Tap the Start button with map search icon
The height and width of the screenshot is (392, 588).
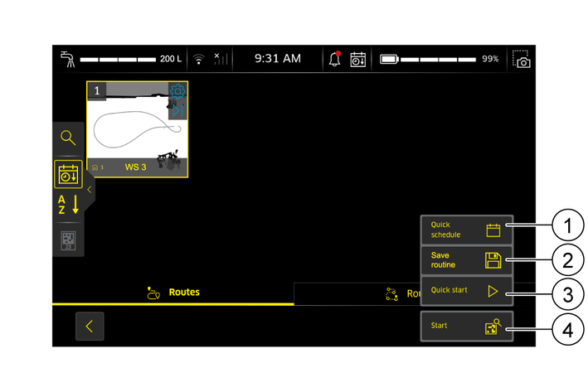466,326
